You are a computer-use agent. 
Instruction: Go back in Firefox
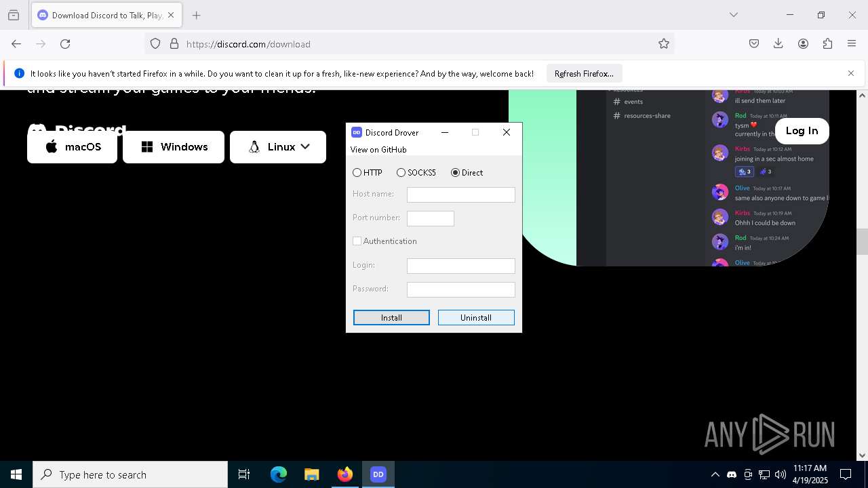click(16, 44)
